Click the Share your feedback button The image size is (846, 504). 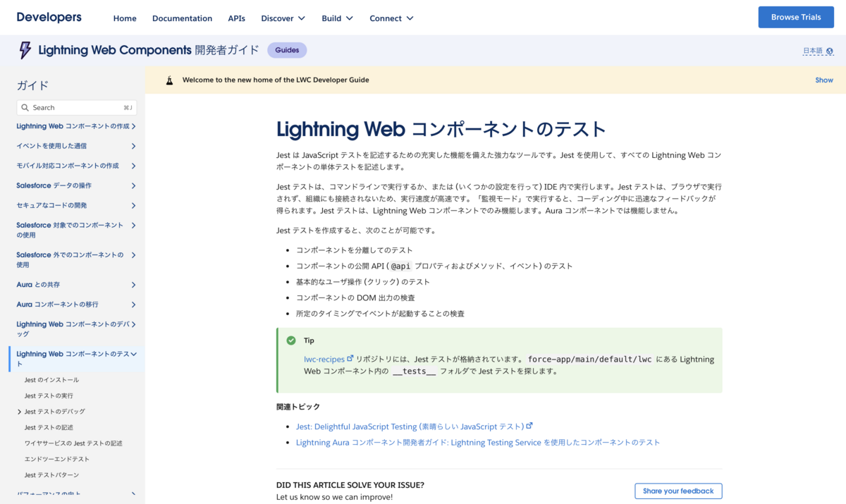678,491
